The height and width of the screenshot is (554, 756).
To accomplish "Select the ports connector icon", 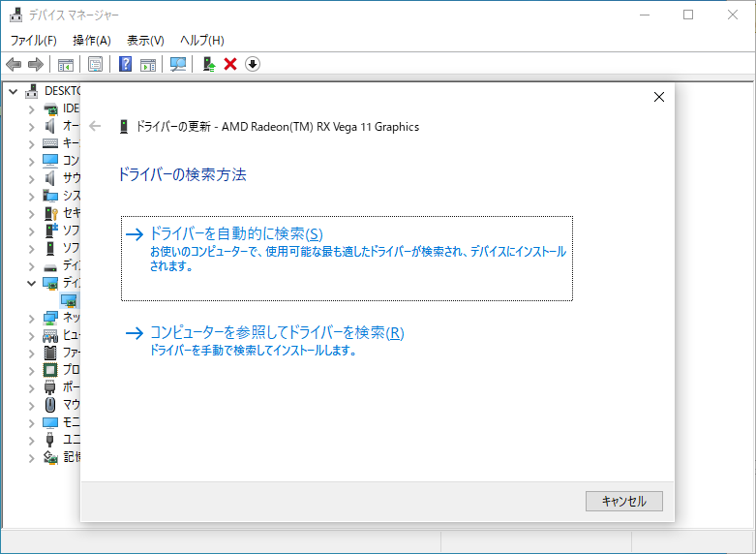I will click(x=50, y=387).
